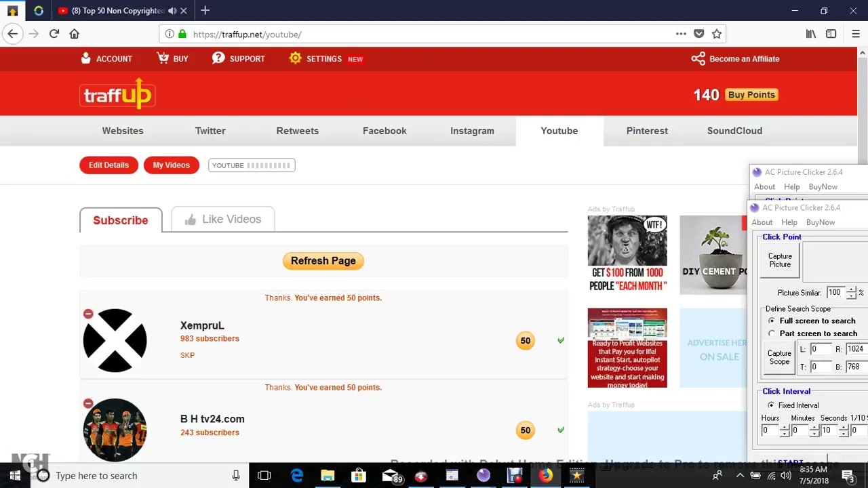Remove XempruL with the red minus icon
The width and height of the screenshot is (868, 488).
[88, 314]
